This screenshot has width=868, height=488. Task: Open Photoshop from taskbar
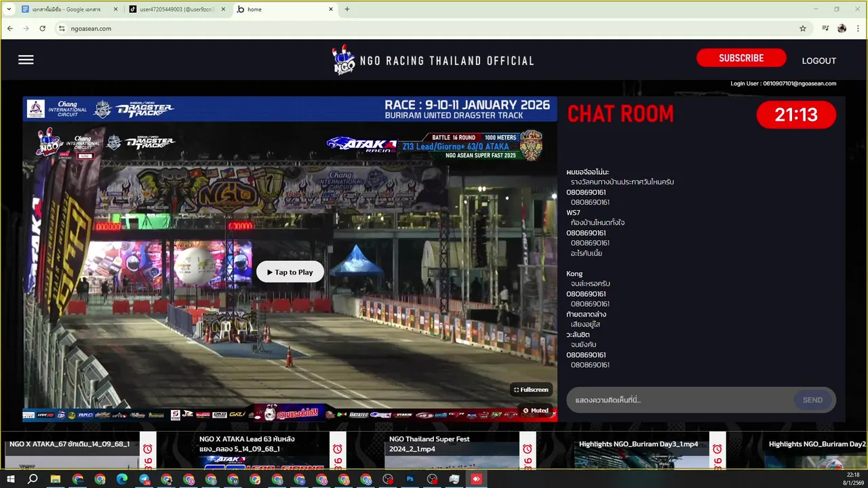[410, 479]
